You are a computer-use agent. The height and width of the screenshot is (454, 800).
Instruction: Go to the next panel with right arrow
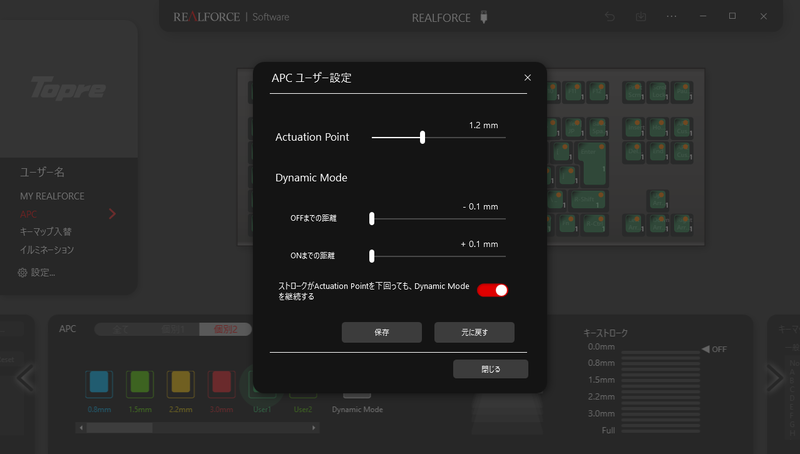pyautogui.click(x=774, y=378)
